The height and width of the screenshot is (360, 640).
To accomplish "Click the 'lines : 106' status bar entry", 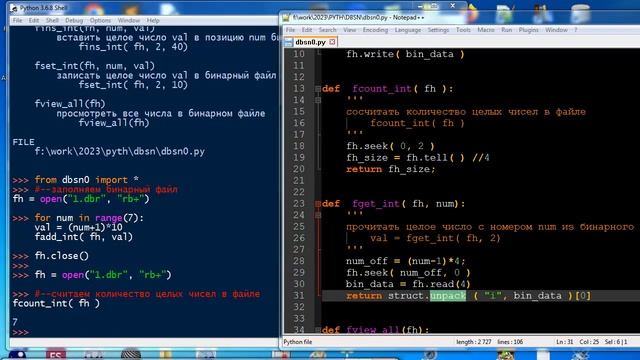I will pos(510,342).
